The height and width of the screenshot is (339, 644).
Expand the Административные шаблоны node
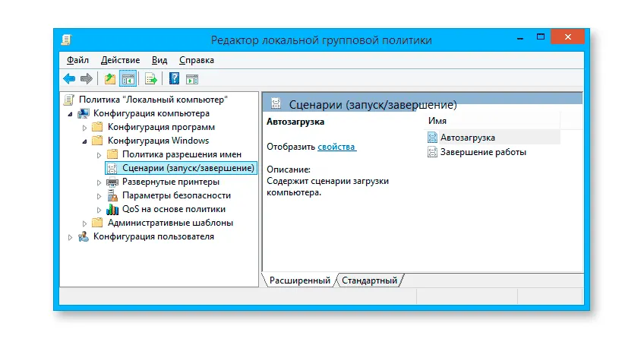tap(84, 223)
